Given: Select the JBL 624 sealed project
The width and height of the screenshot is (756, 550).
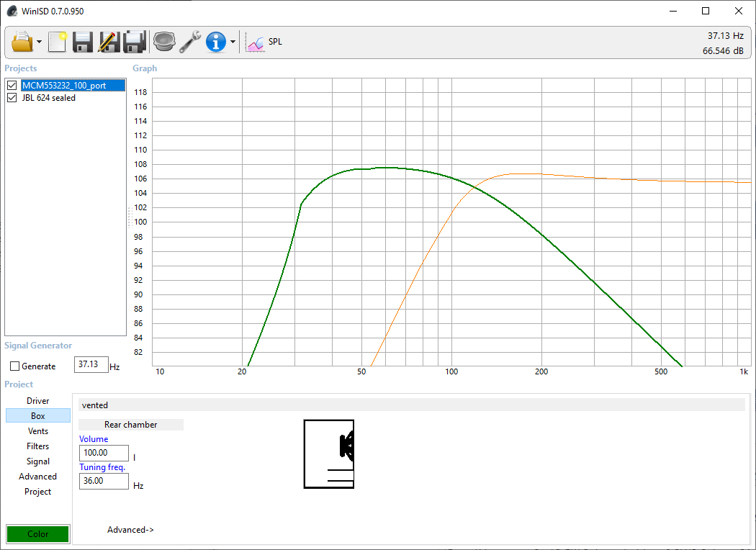Looking at the screenshot, I should click(x=49, y=97).
